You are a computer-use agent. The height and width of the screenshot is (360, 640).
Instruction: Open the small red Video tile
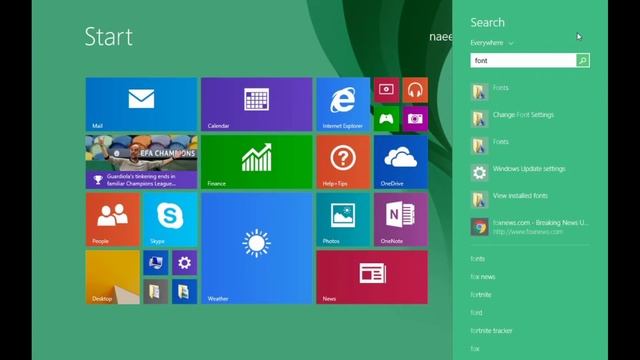(x=387, y=90)
